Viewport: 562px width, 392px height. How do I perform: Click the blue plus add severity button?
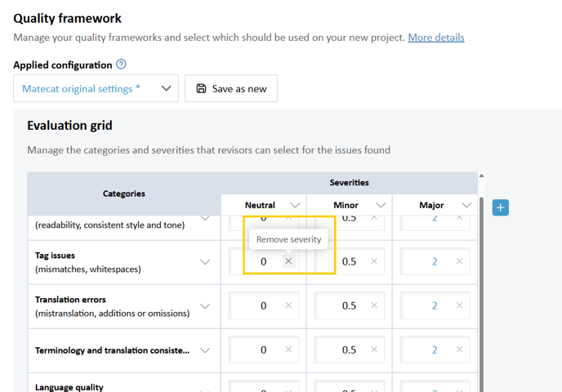point(501,207)
